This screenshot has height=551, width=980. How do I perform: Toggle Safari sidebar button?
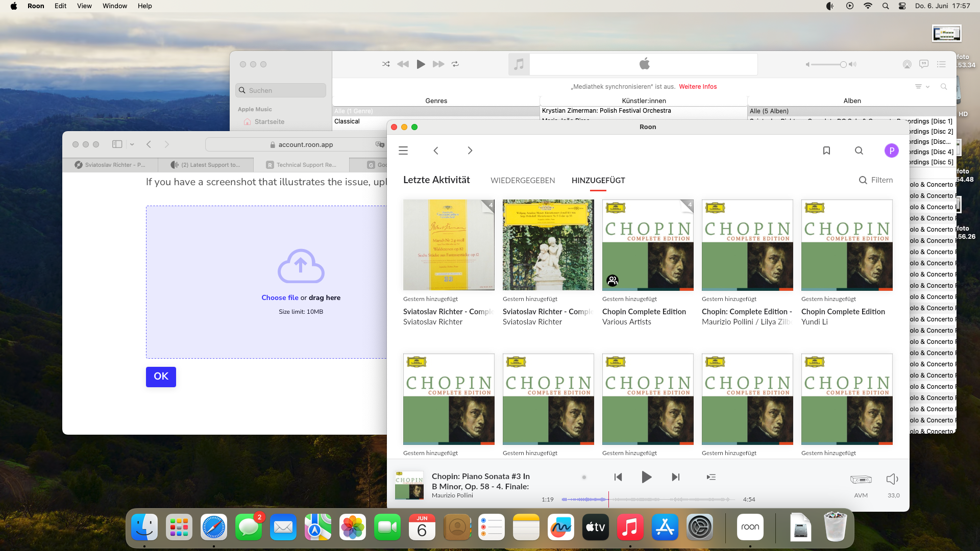point(117,144)
